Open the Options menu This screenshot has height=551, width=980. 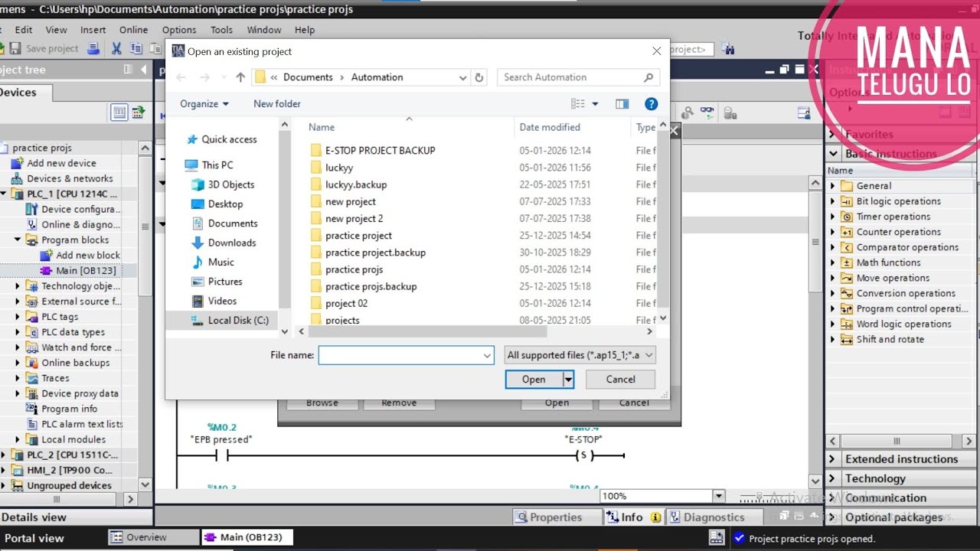[179, 30]
